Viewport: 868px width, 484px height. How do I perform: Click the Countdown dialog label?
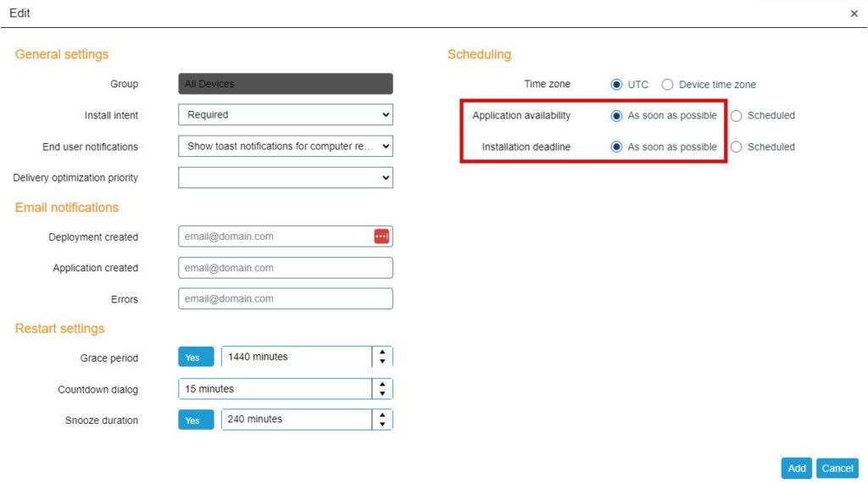(98, 390)
